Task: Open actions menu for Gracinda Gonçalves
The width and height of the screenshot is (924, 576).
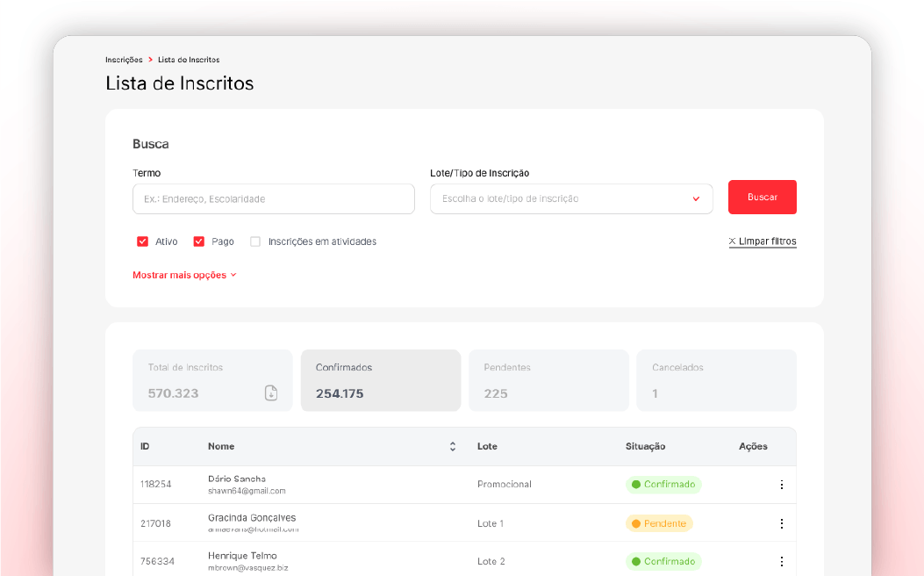Action: [x=781, y=523]
